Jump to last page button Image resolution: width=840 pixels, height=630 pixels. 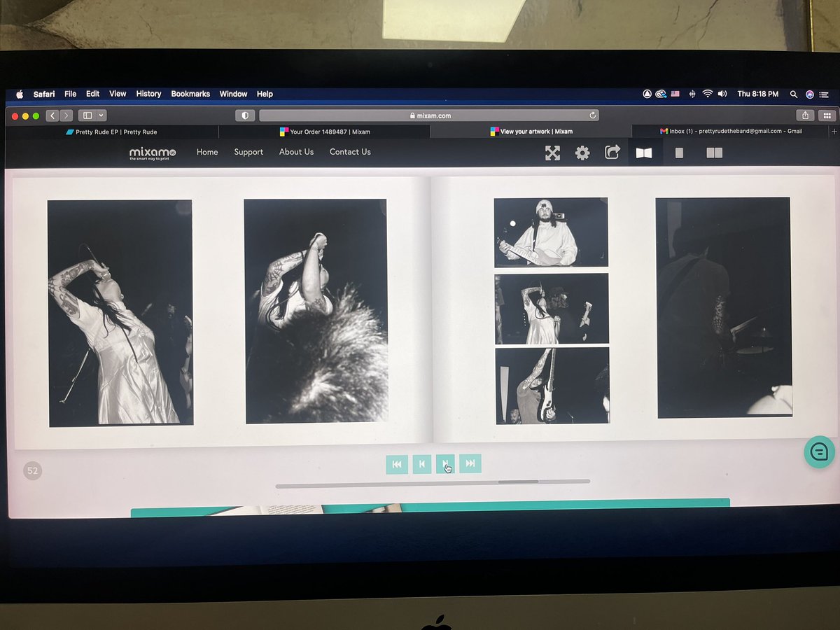tap(470, 463)
